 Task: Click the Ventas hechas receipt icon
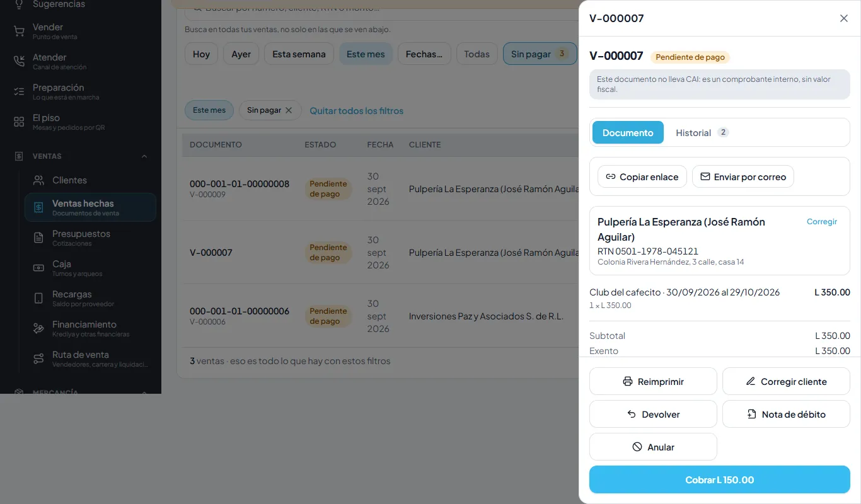(38, 207)
